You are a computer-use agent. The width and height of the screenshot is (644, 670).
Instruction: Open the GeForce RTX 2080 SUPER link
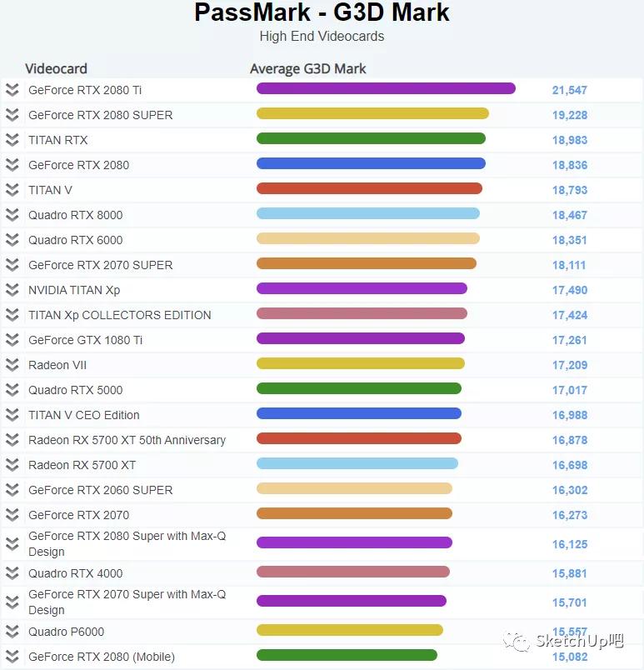(x=100, y=115)
